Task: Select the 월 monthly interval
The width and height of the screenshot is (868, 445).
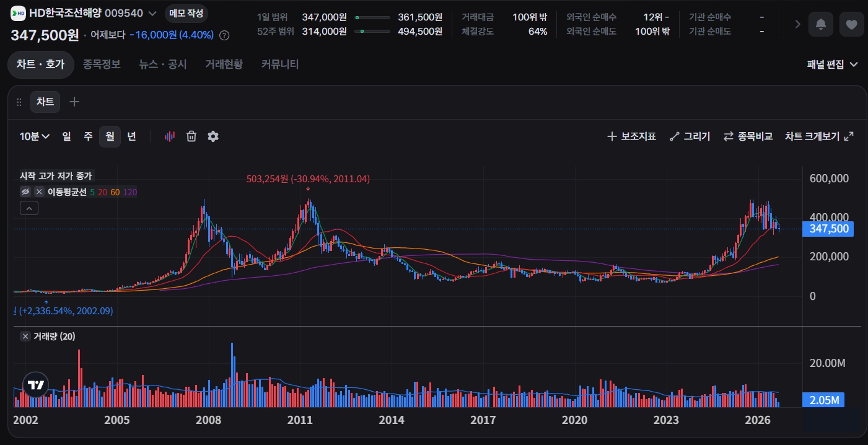Action: click(110, 136)
